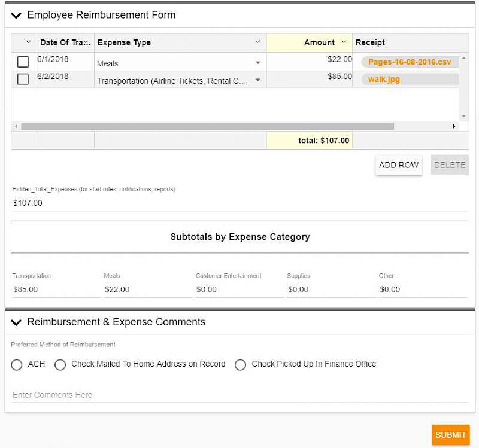Open the Expense Type column menu chevron

(x=258, y=42)
